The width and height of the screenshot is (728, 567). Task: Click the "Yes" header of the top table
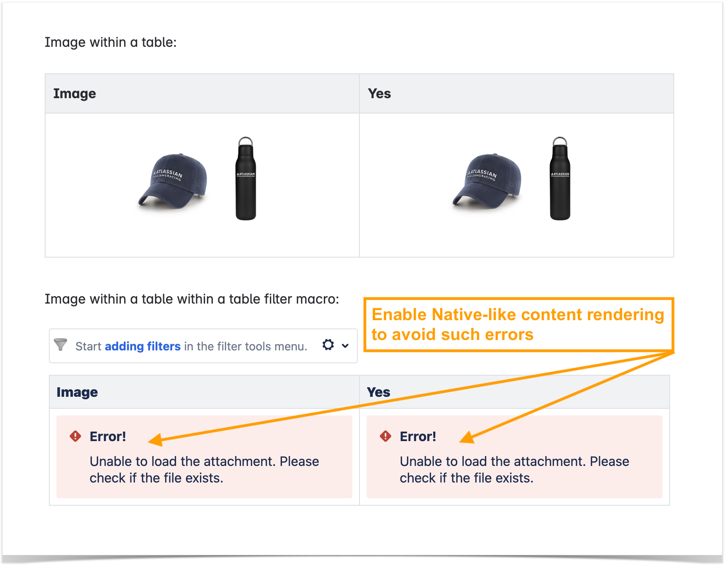click(379, 94)
